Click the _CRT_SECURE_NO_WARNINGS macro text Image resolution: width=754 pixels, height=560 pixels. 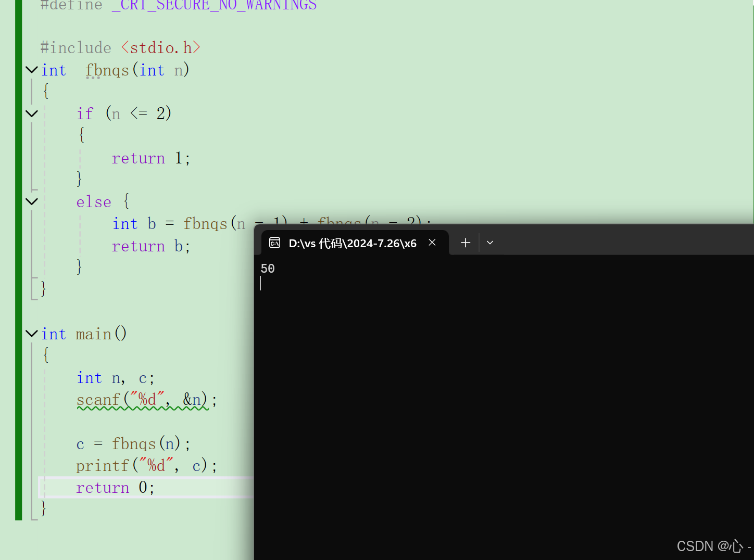[214, 5]
